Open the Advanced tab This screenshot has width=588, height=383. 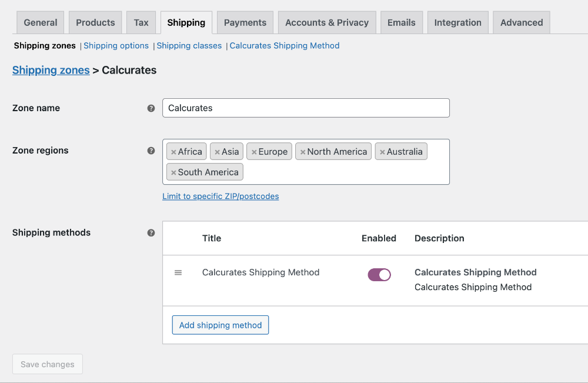coord(522,22)
